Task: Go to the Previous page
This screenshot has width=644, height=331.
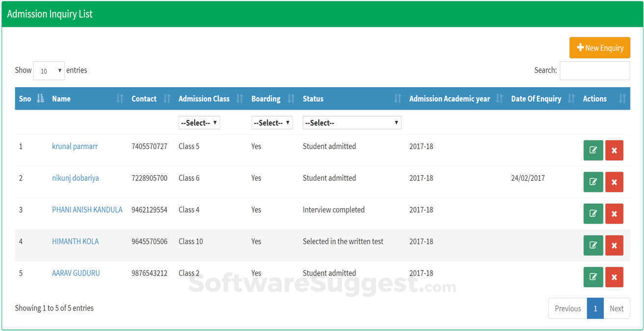Action: tap(567, 308)
